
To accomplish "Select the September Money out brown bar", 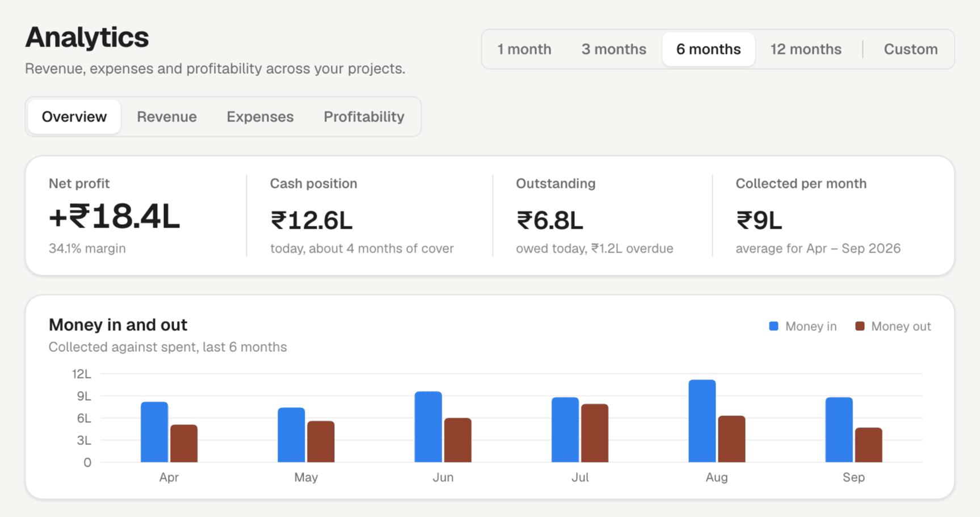I will [868, 445].
